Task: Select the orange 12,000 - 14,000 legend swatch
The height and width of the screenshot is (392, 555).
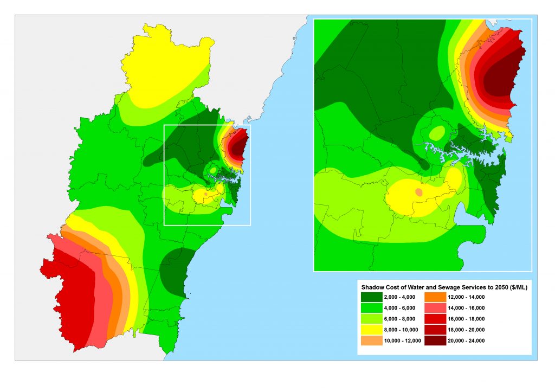Action: (x=436, y=297)
